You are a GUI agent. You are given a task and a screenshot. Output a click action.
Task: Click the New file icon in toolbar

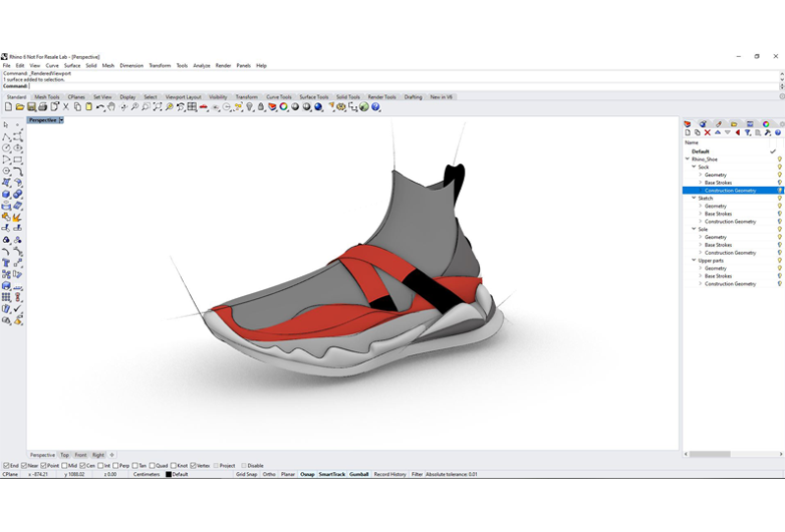click(8, 107)
